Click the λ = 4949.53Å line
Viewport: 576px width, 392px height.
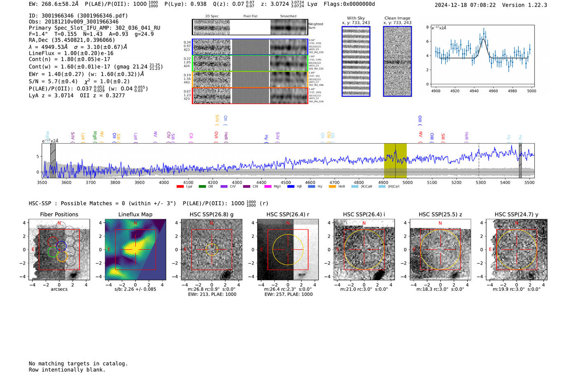coord(78,47)
